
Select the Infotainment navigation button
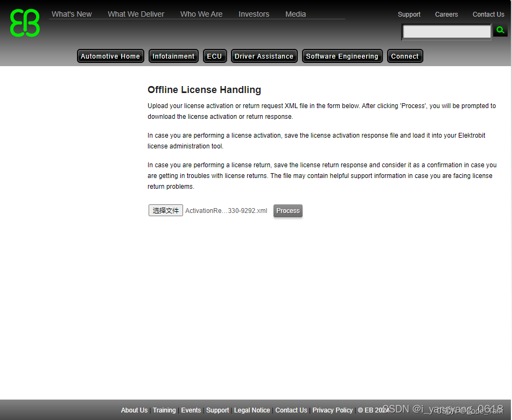tap(173, 56)
